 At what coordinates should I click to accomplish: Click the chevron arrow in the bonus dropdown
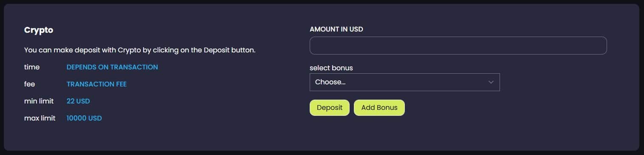pyautogui.click(x=491, y=82)
